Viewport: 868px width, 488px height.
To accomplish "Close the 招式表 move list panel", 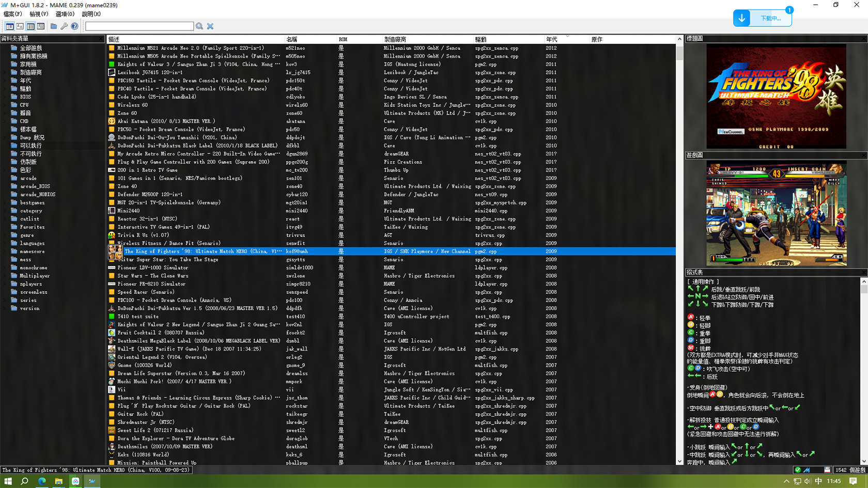I will pos(864,272).
